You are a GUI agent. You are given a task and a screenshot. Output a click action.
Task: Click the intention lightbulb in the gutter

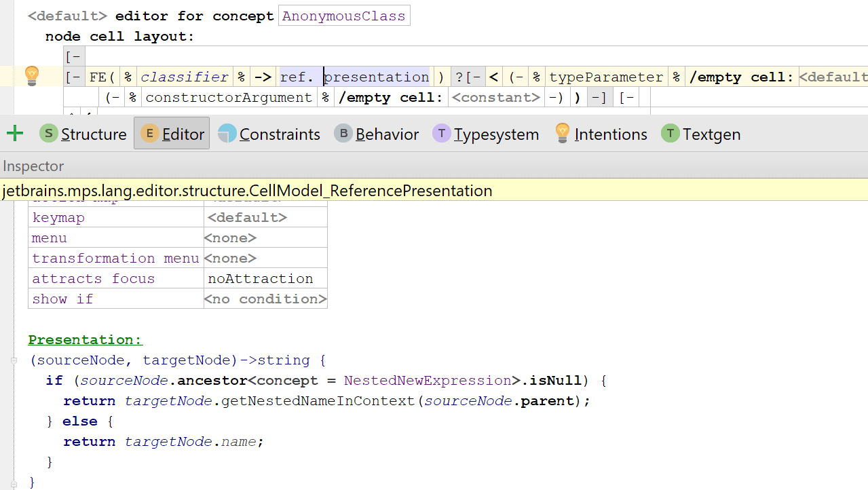click(31, 76)
